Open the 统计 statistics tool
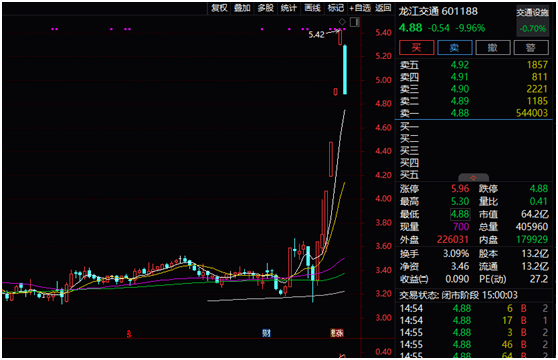The image size is (558, 360). 288,8
